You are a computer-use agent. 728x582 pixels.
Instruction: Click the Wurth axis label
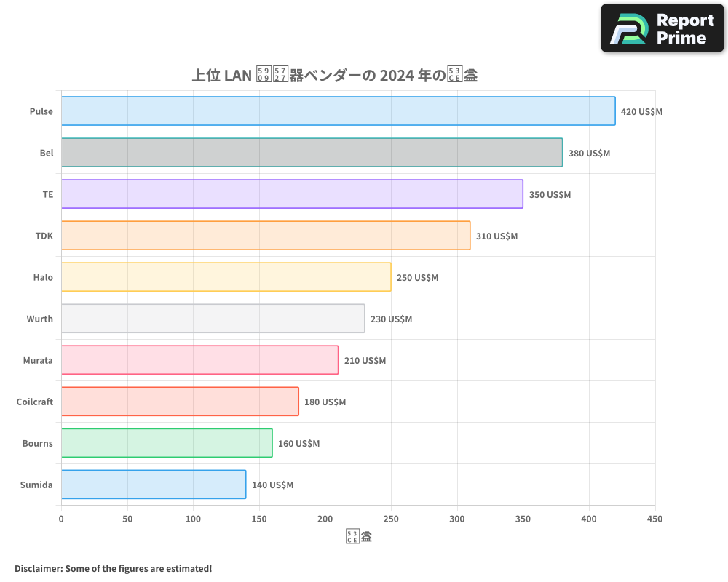coord(39,319)
